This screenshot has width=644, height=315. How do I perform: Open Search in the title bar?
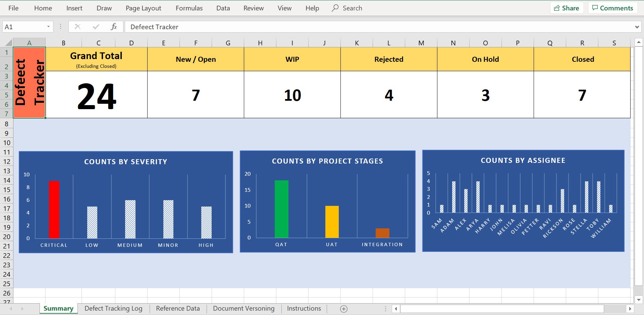pos(347,8)
